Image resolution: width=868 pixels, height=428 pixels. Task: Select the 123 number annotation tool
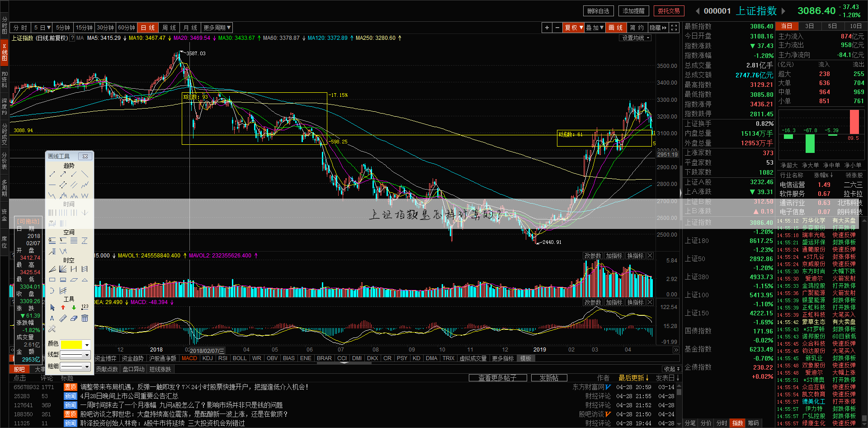click(x=85, y=307)
